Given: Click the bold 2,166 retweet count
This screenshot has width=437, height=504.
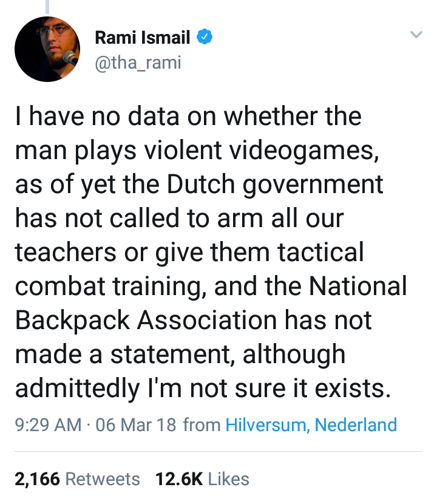Looking at the screenshot, I should 37,479.
